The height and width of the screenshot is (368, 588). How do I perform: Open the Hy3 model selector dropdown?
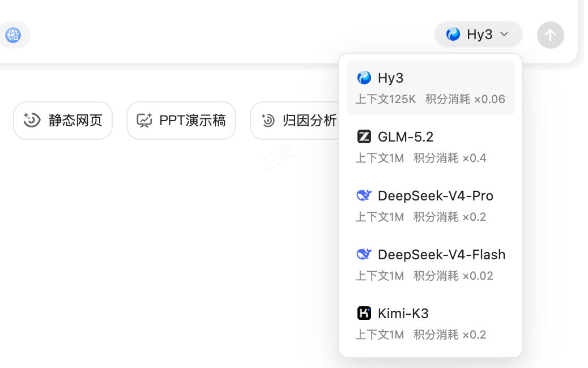pos(478,35)
